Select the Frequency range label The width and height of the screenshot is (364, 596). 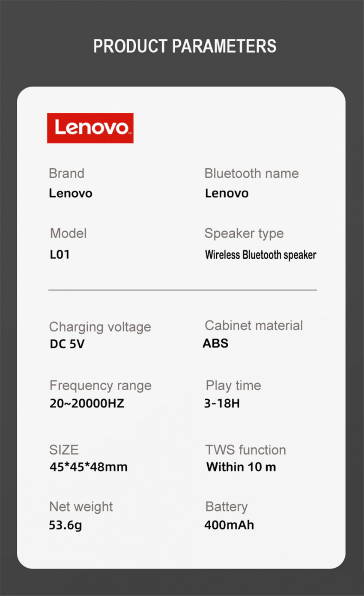pyautogui.click(x=101, y=386)
